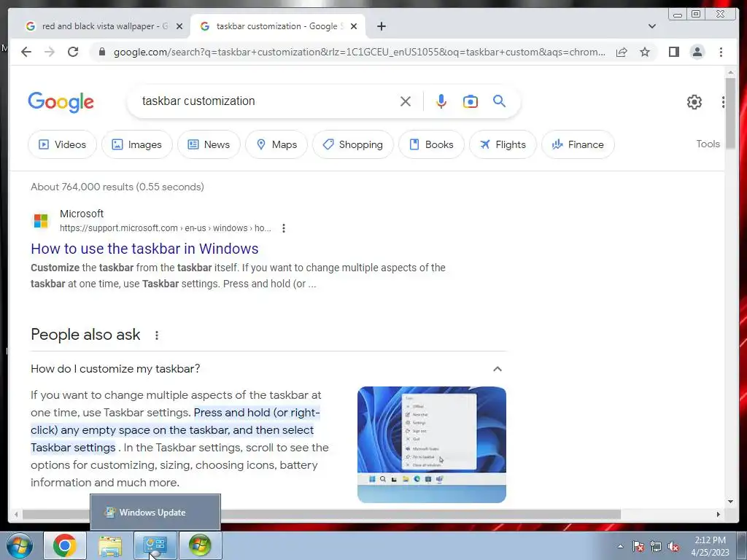Expand the Chrome tab search dropdown

[652, 26]
